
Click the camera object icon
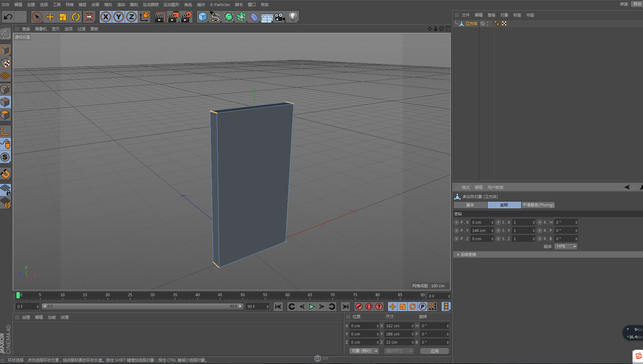click(x=280, y=17)
